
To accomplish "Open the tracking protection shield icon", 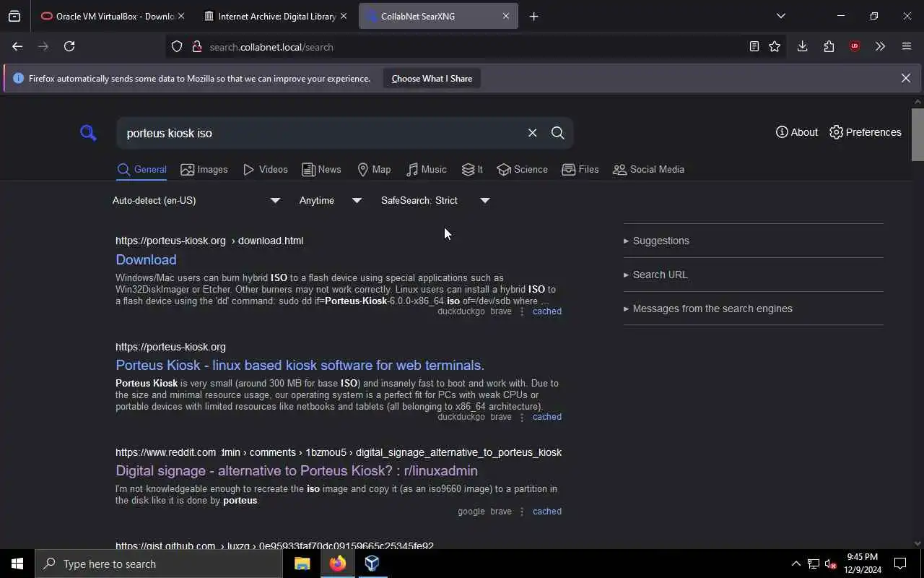I will click(x=177, y=47).
